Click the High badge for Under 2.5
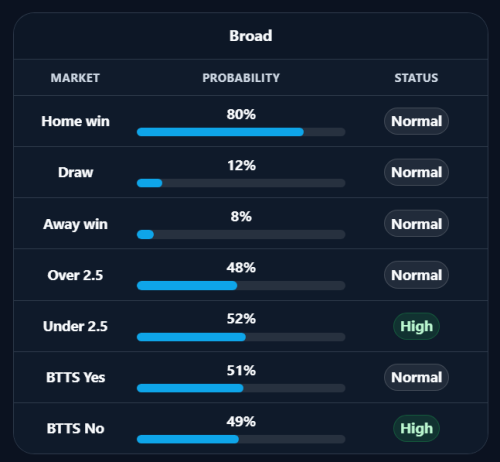500x462 pixels. tap(416, 326)
